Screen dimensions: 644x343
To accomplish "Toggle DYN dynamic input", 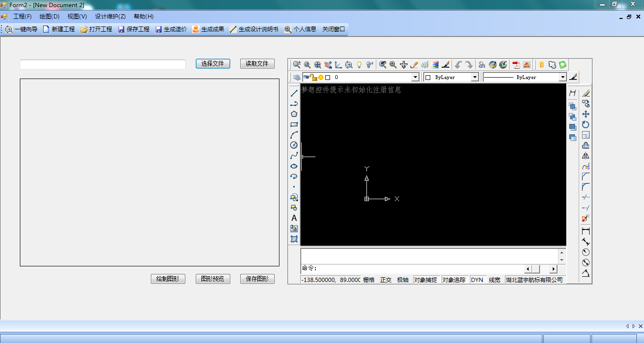I will click(x=477, y=280).
